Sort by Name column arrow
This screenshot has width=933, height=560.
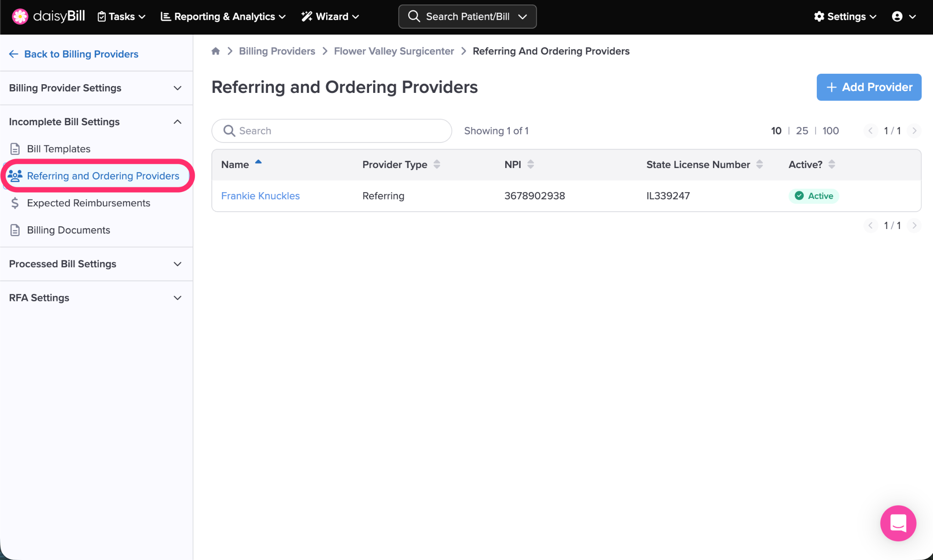pyautogui.click(x=258, y=163)
